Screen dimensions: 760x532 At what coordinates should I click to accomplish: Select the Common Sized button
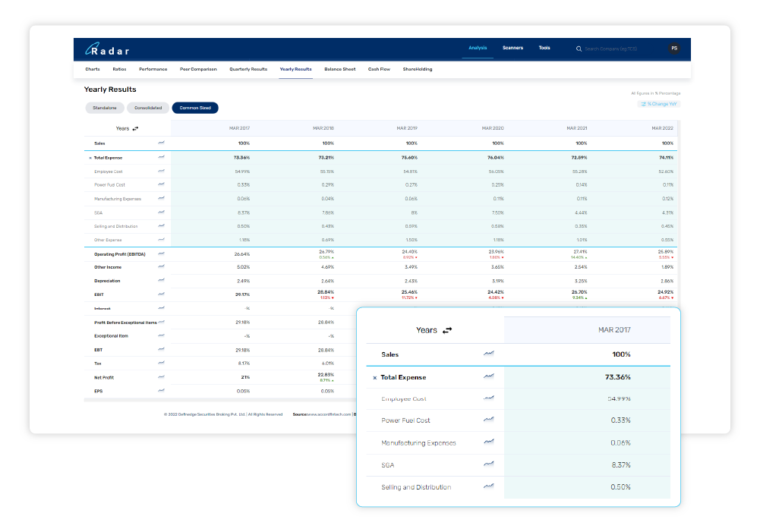tap(195, 108)
